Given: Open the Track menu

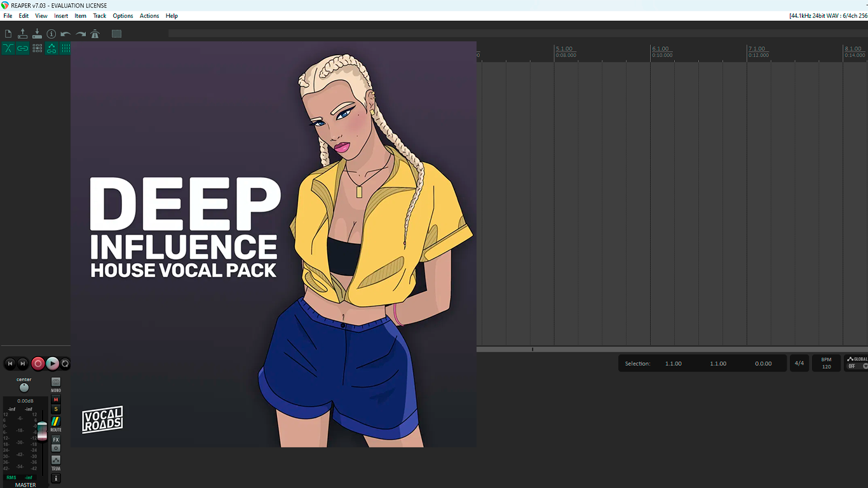Looking at the screenshot, I should click(100, 16).
